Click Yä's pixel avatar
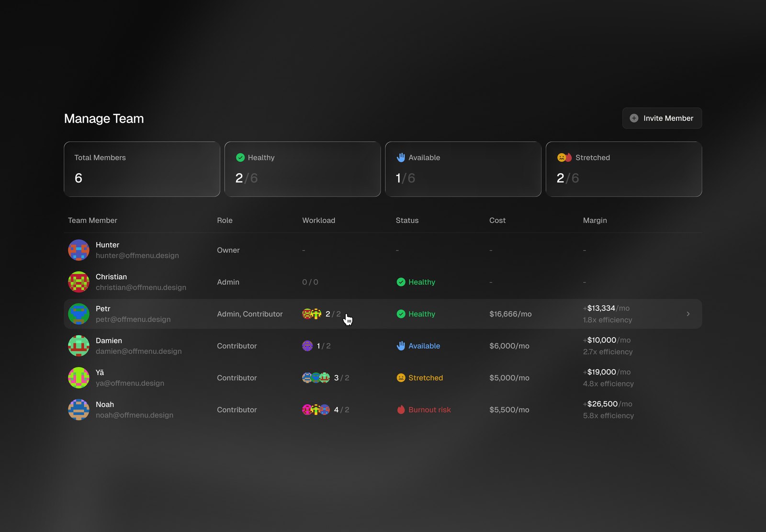 pos(79,378)
